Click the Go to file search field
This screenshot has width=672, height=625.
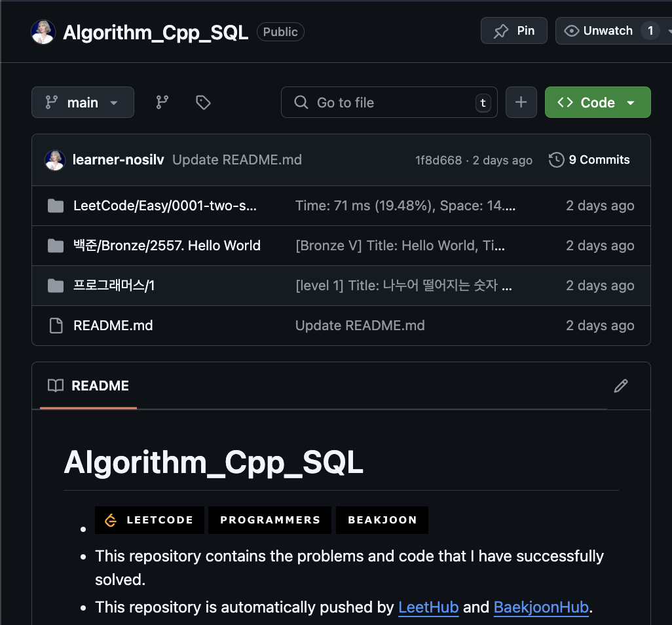[389, 102]
